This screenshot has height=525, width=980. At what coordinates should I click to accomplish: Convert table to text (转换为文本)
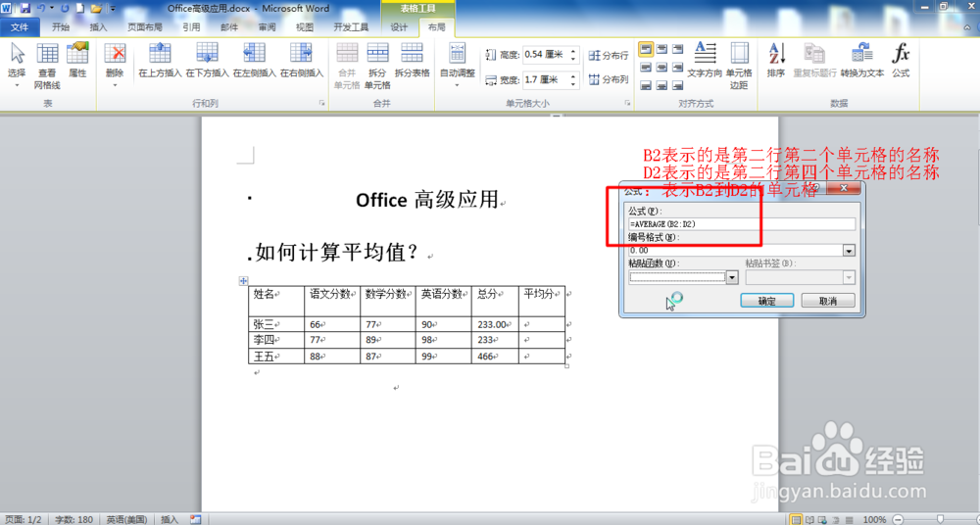tap(862, 60)
